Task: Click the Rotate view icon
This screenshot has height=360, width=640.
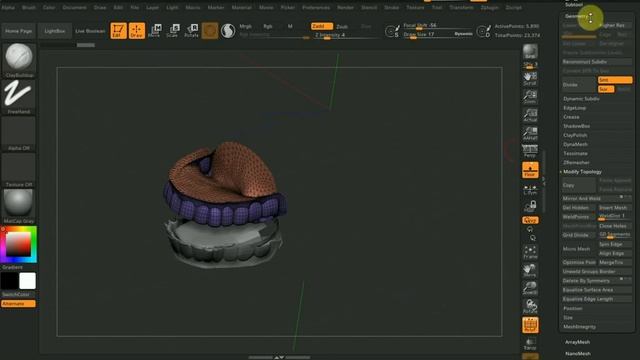Action: tap(530, 306)
